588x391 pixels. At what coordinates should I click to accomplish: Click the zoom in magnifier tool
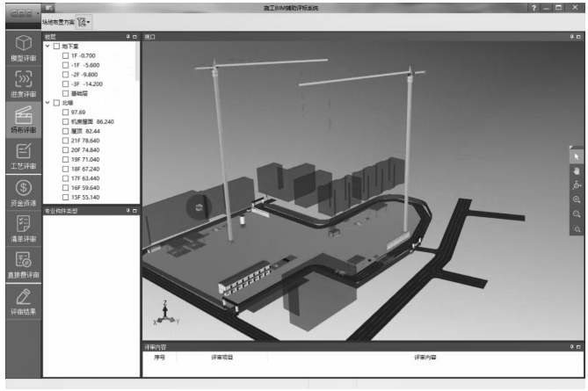[x=577, y=199]
